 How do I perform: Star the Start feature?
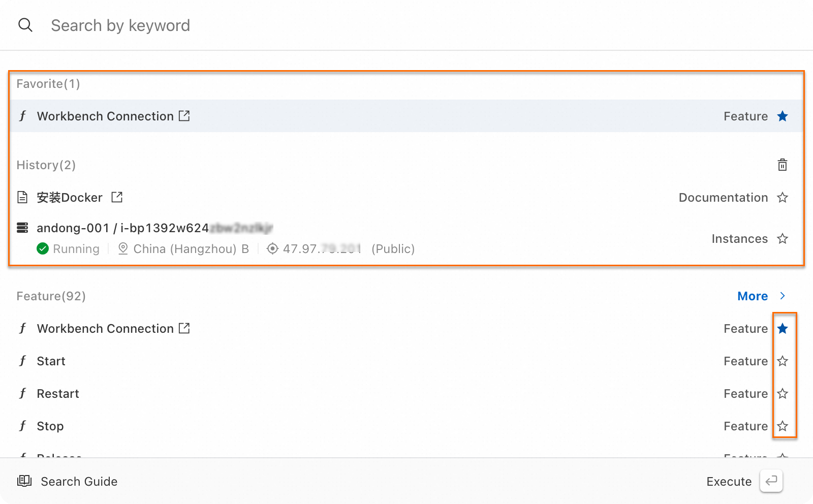tap(782, 361)
